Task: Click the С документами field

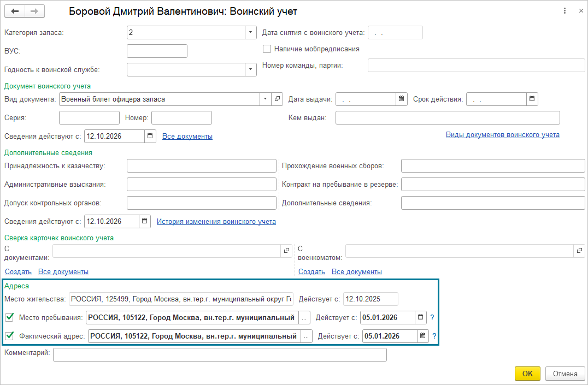Action: click(167, 251)
